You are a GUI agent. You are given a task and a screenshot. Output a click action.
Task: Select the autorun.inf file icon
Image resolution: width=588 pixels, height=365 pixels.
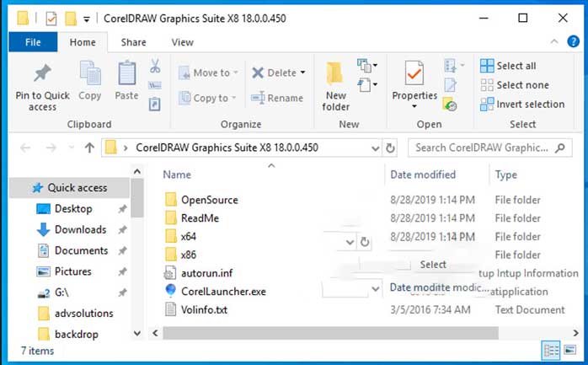[170, 273]
